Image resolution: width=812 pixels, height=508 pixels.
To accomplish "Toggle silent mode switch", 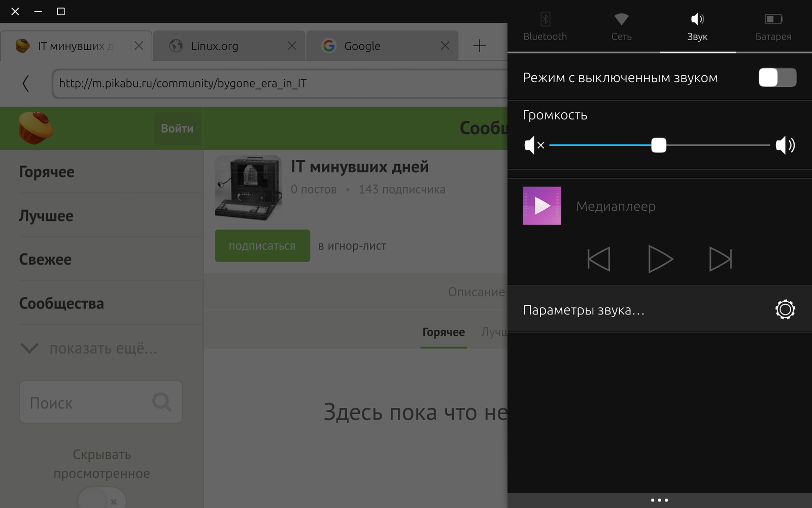I will 777,78.
